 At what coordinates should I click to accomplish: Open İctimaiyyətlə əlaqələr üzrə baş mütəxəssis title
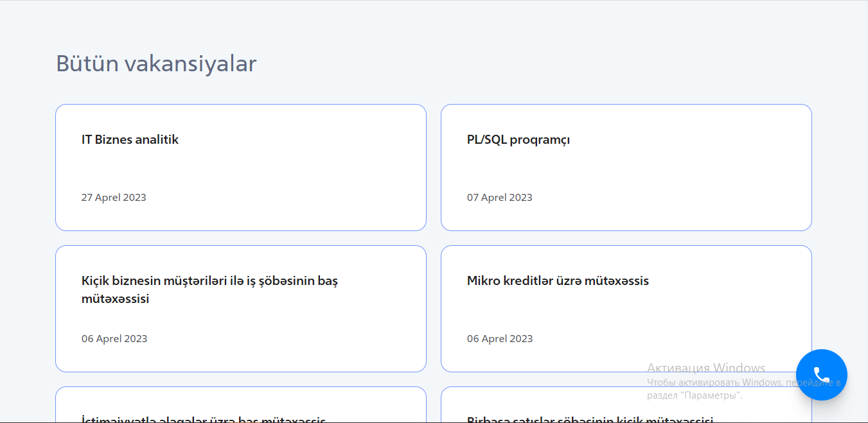(x=204, y=420)
